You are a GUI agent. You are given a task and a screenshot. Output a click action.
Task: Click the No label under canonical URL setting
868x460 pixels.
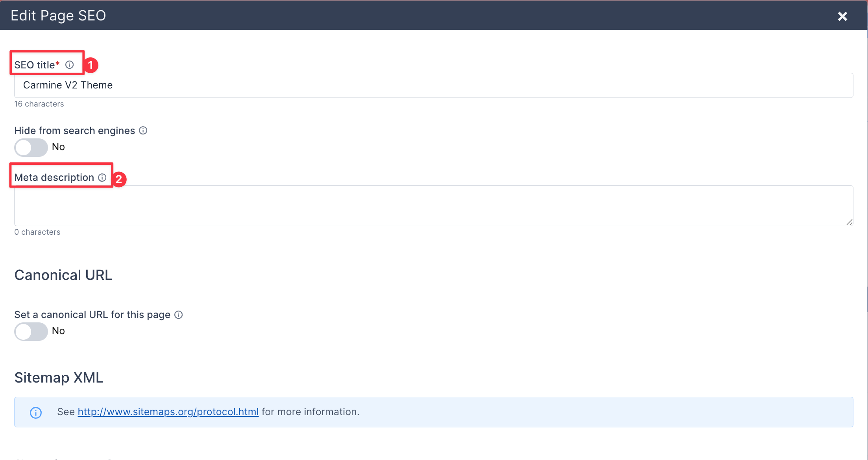click(58, 331)
